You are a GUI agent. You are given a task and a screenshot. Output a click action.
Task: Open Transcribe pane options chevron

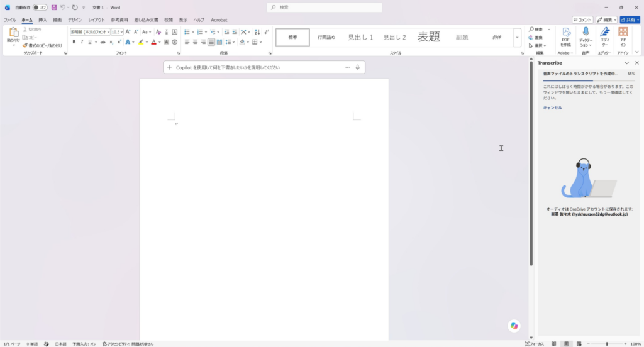point(626,63)
